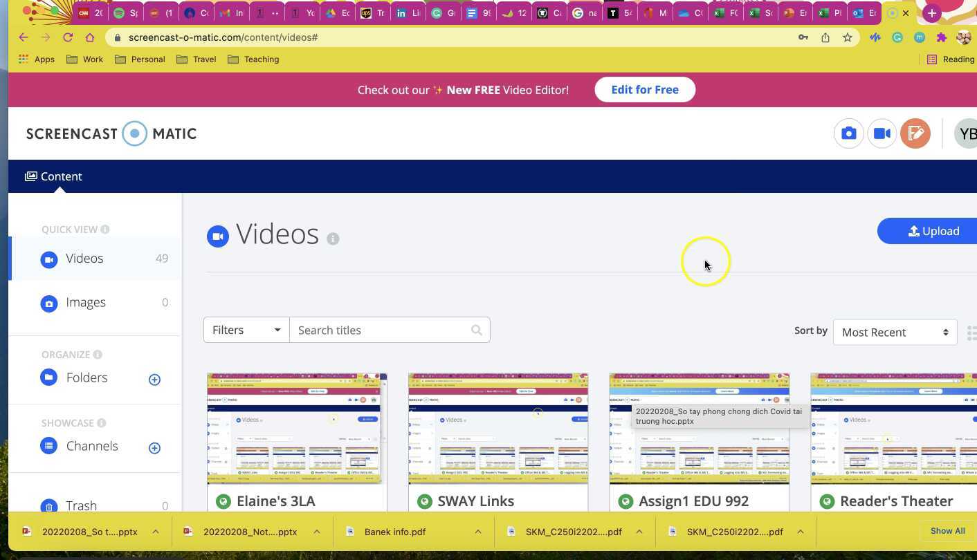977x560 pixels.
Task: Switch to the LinkedIn browser tab
Action: (x=408, y=13)
